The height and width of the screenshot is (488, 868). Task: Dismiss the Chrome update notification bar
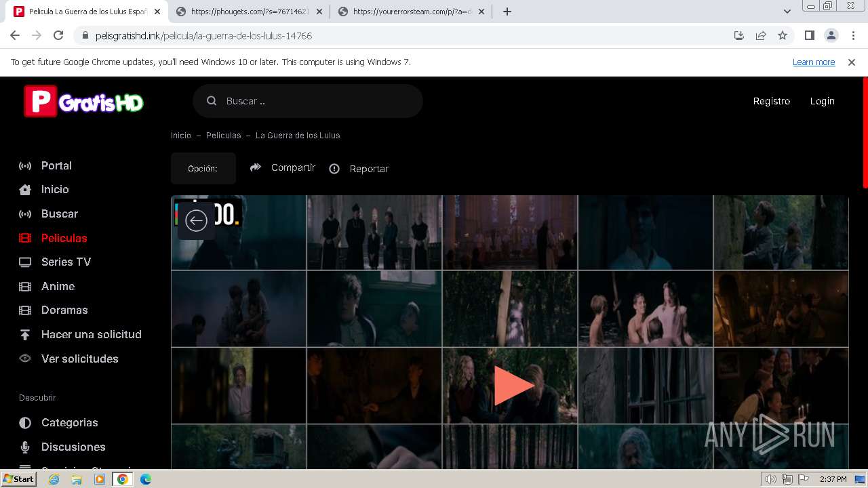[852, 62]
